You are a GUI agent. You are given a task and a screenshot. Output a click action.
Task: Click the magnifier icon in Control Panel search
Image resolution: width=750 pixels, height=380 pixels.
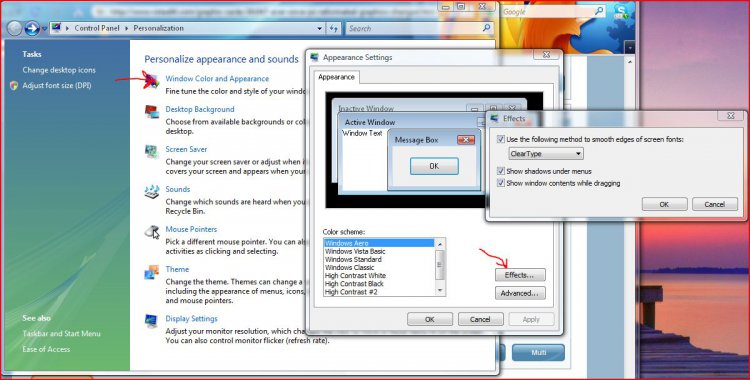point(486,28)
